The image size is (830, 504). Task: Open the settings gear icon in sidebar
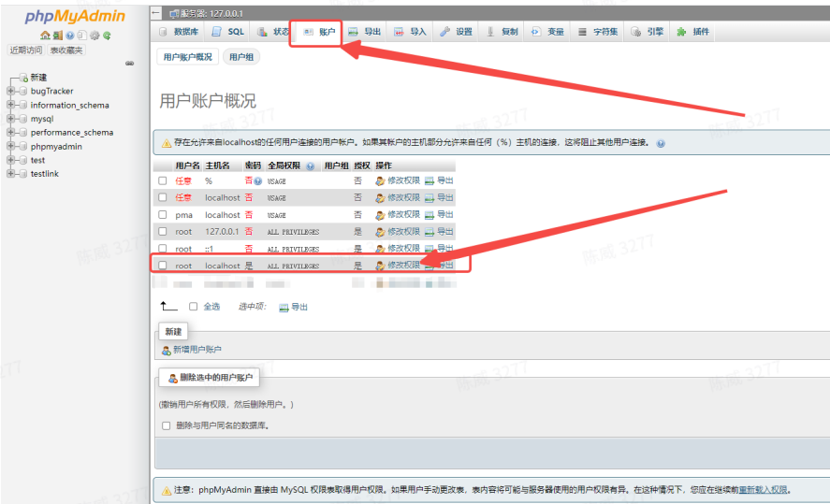95,36
